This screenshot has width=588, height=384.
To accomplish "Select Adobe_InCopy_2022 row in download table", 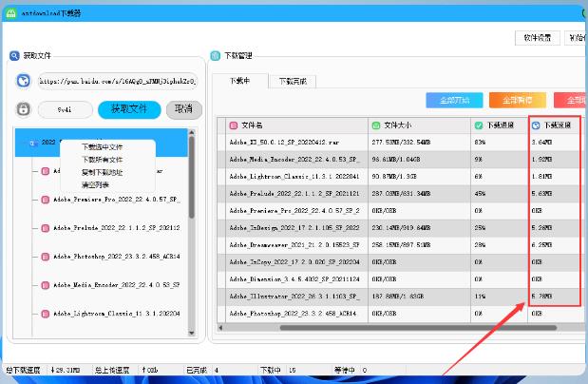I will tap(401, 262).
